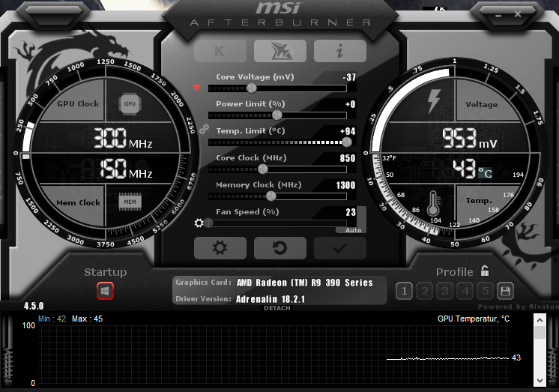Click the Power Limit value +0
The image size is (559, 392).
350,104
